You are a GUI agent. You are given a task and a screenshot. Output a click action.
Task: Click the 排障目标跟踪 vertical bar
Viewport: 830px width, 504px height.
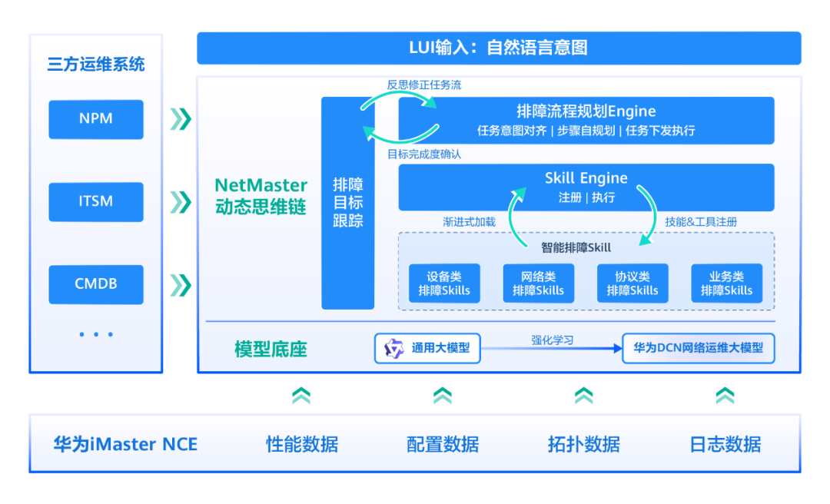tap(348, 203)
